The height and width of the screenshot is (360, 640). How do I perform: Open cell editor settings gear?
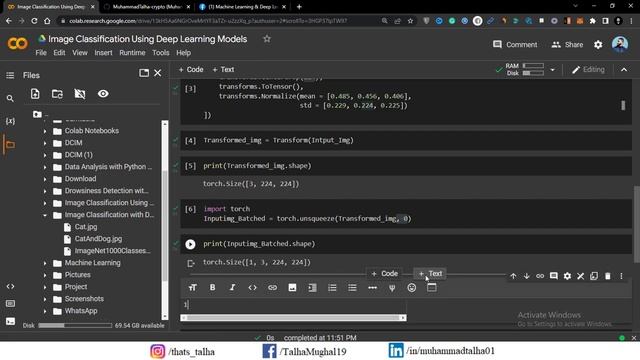(x=567, y=276)
